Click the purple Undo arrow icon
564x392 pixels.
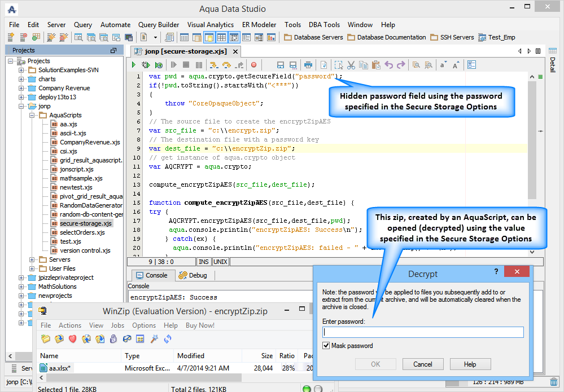(388, 65)
